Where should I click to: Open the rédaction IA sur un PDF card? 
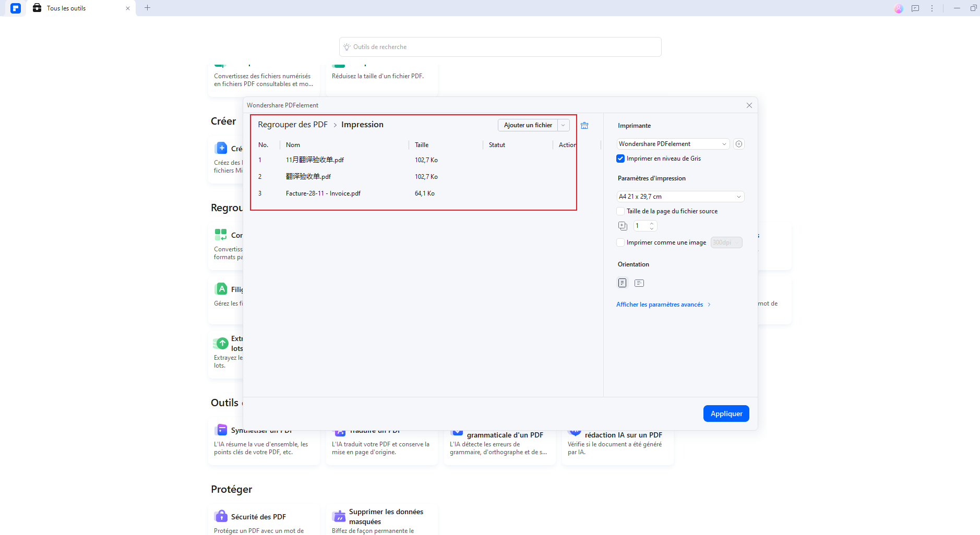pos(617,444)
